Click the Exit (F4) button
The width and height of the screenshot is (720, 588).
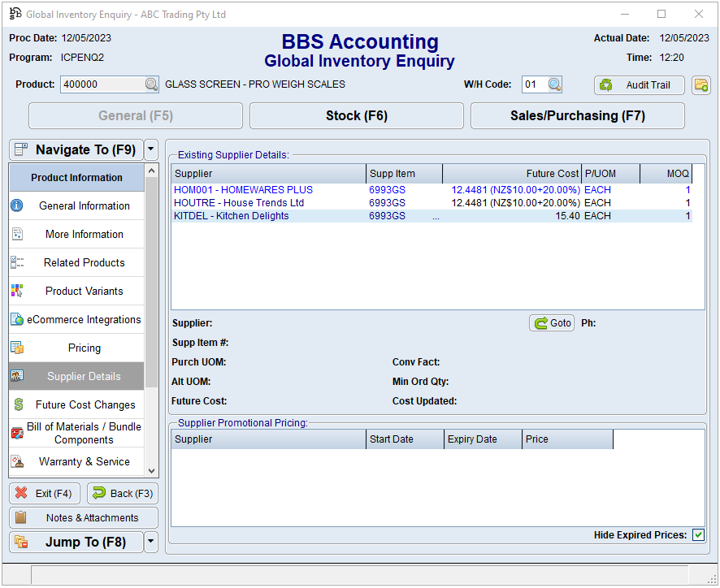click(x=45, y=494)
